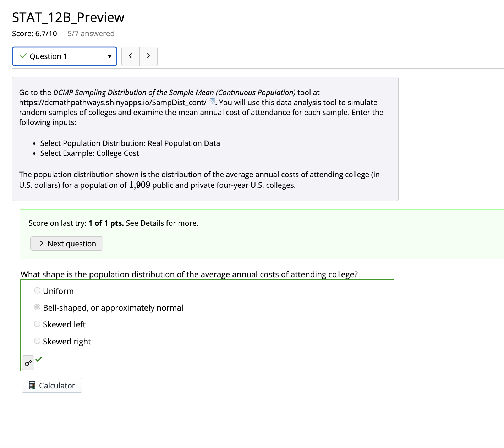Click the right arrow to advance a question
Viewport: 504px width, 448px height.
point(148,56)
